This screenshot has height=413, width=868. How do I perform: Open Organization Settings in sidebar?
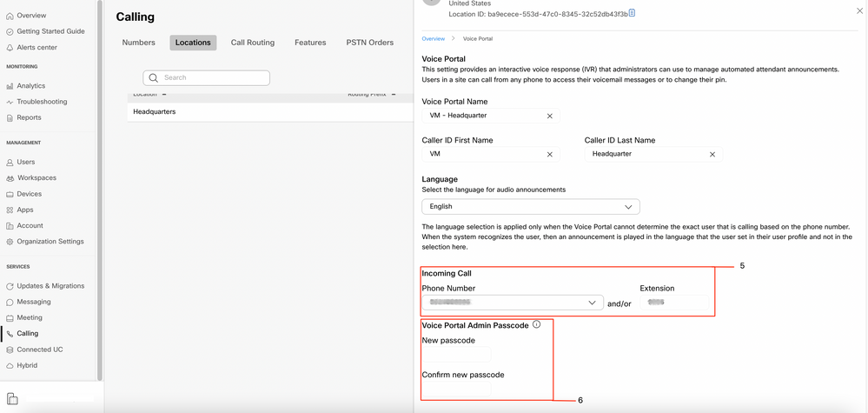(x=50, y=242)
